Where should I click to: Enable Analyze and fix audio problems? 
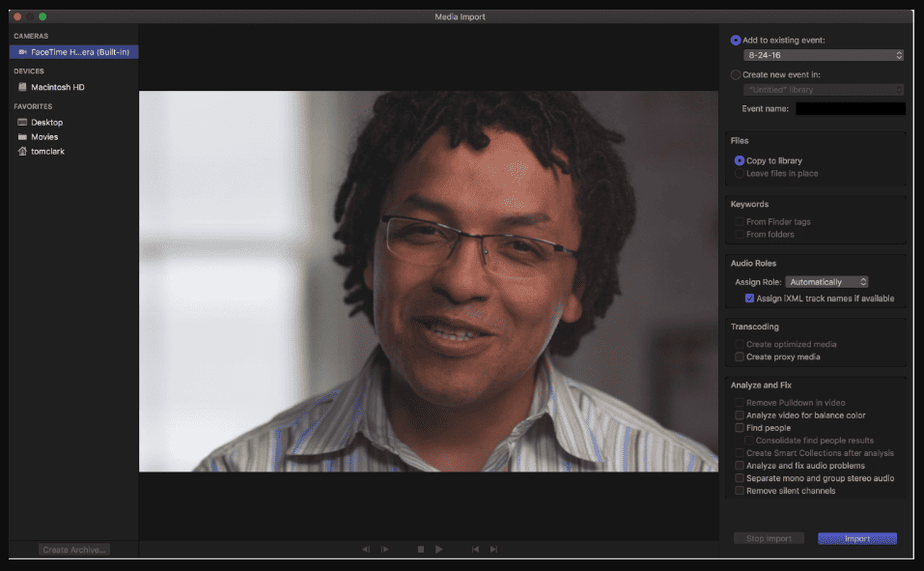739,466
